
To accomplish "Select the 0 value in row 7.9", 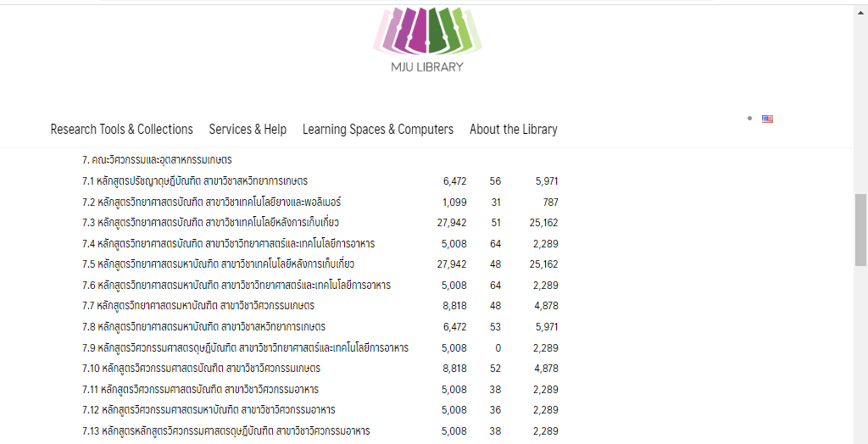I will (x=498, y=348).
